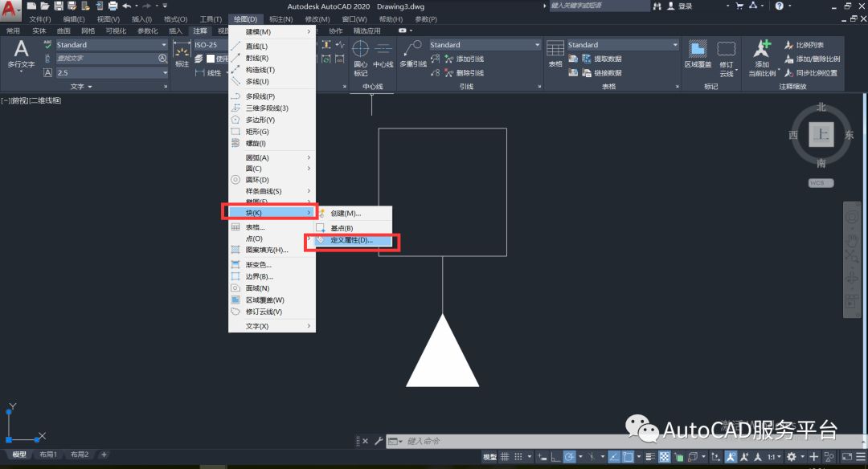
Task: Select the Center Mark (圆心标记) tool
Action: tap(361, 56)
